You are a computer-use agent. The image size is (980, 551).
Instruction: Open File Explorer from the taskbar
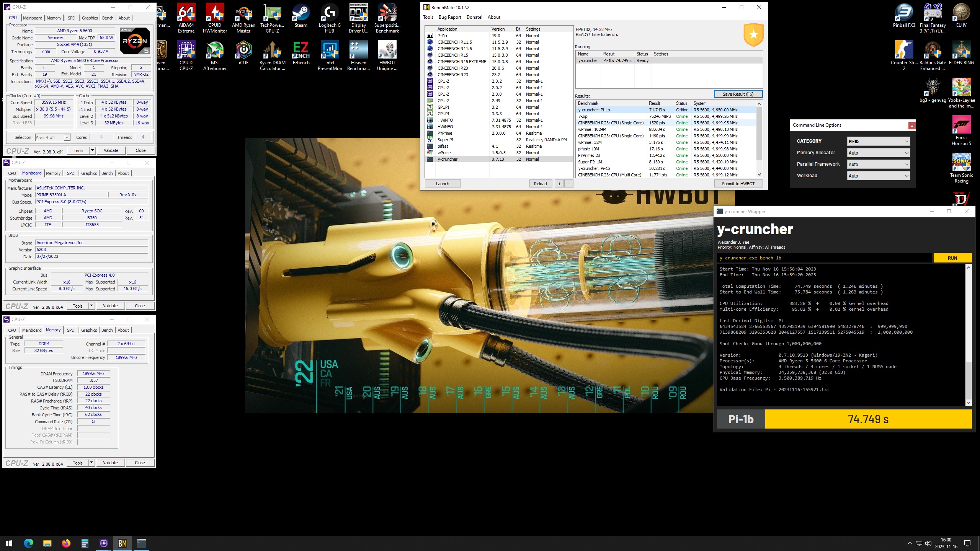point(47,543)
